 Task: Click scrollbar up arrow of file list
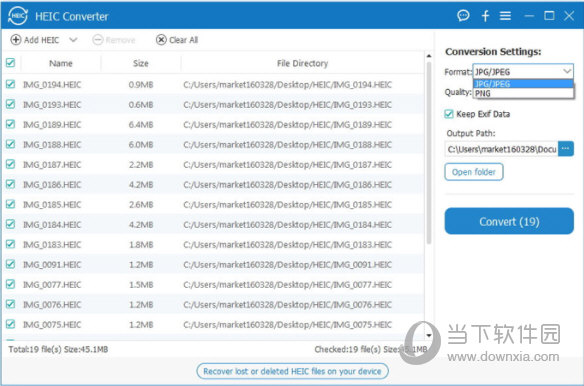429,56
